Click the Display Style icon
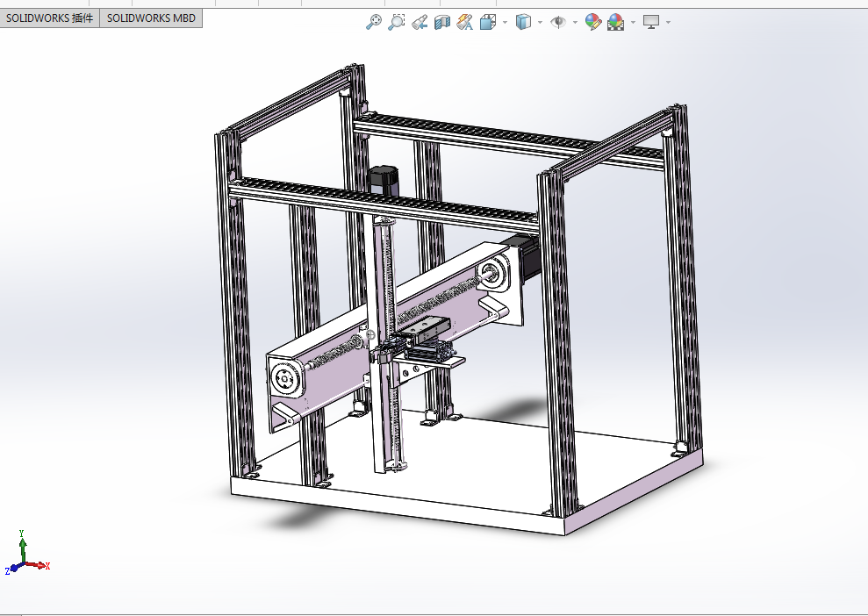Viewport: 868px width, 616px height. (523, 22)
